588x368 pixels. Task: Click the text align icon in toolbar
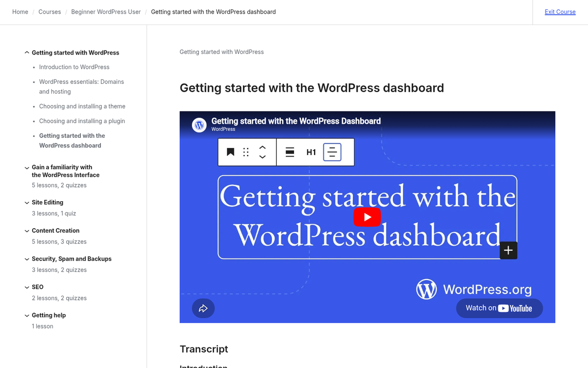(x=332, y=152)
